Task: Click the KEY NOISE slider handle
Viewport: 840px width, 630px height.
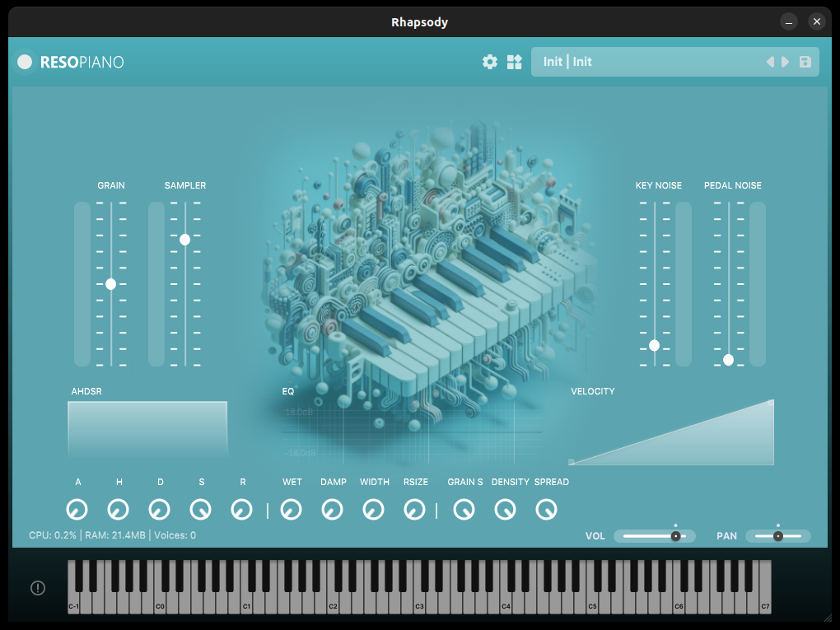Action: click(x=654, y=346)
